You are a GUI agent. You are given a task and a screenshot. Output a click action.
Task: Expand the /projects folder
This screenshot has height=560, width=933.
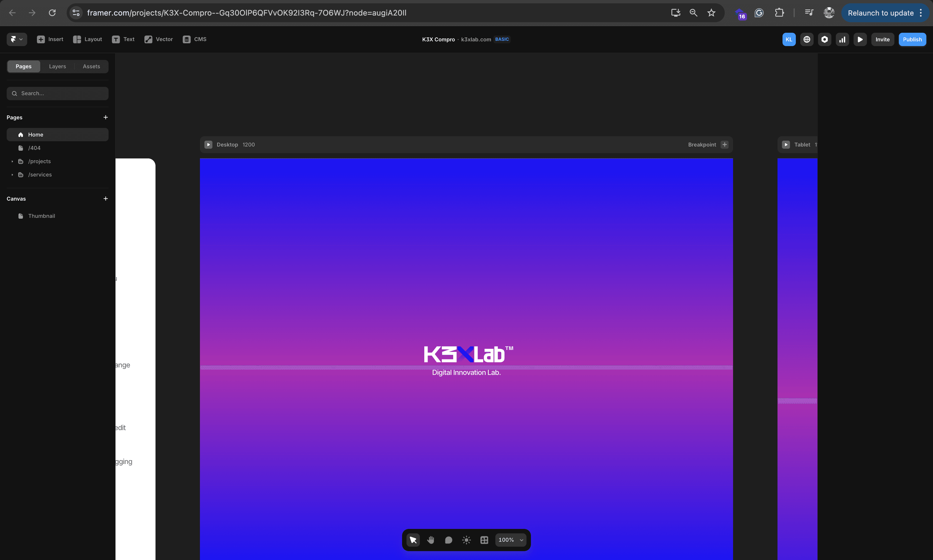point(12,162)
